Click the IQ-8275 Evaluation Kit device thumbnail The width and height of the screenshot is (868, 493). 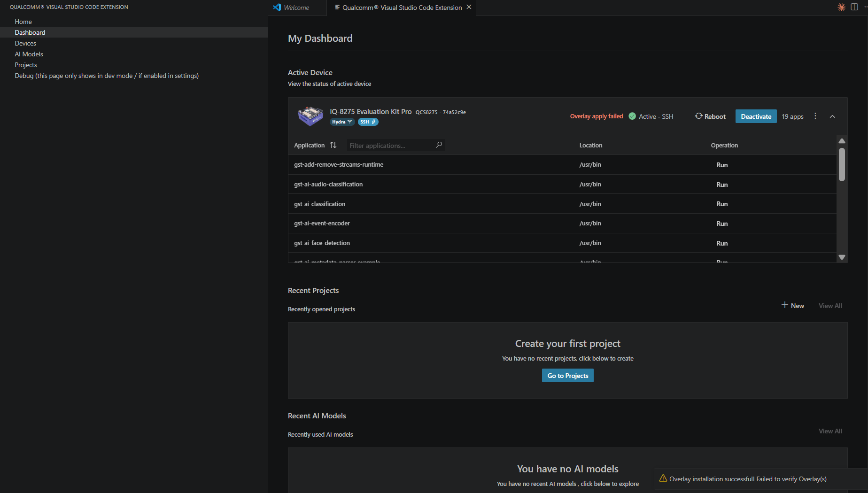(310, 116)
